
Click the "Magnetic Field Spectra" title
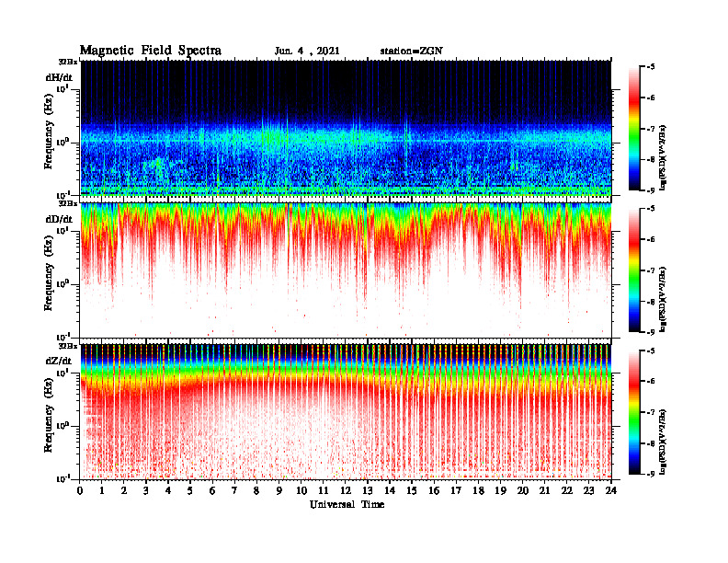click(151, 51)
